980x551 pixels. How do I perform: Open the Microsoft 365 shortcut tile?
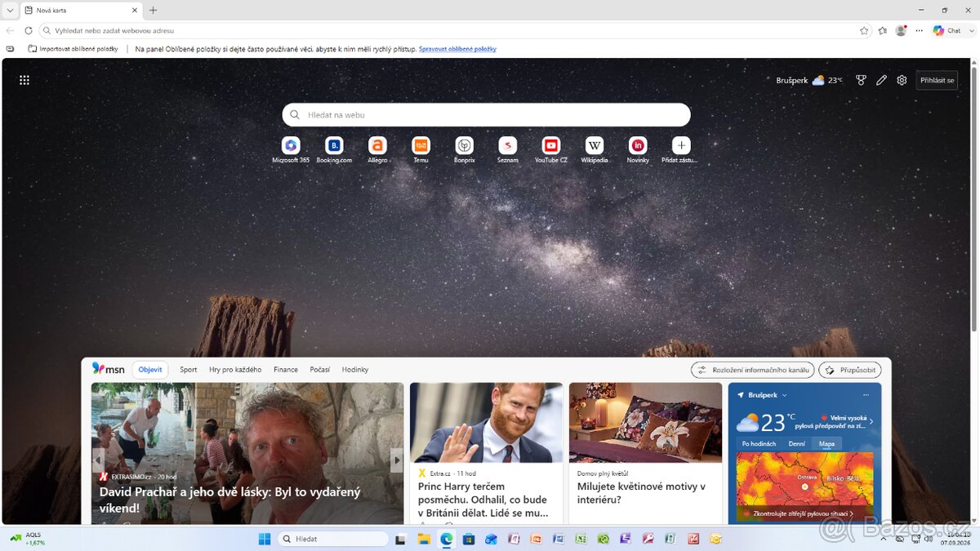291,149
